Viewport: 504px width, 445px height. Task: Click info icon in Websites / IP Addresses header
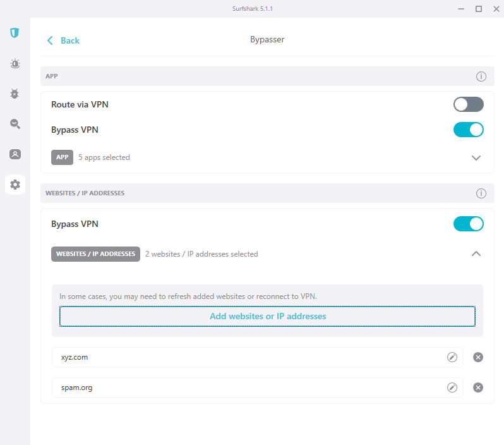click(x=481, y=193)
